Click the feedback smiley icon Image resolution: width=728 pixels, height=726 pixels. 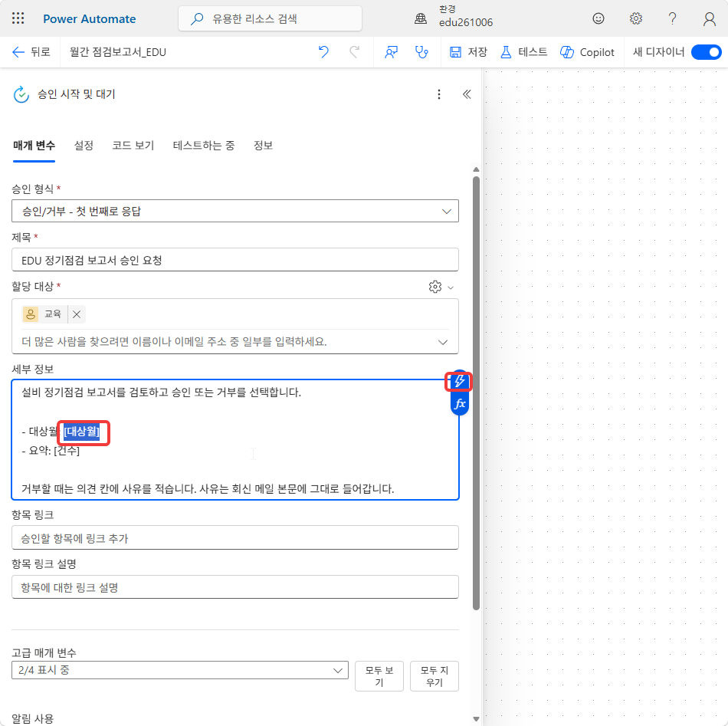coord(598,18)
